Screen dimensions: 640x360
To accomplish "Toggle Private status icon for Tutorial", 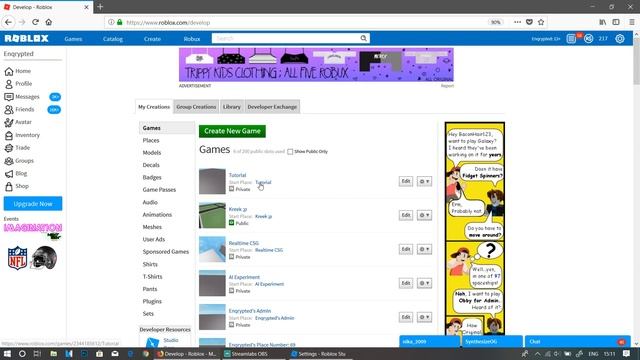I will pos(231,189).
